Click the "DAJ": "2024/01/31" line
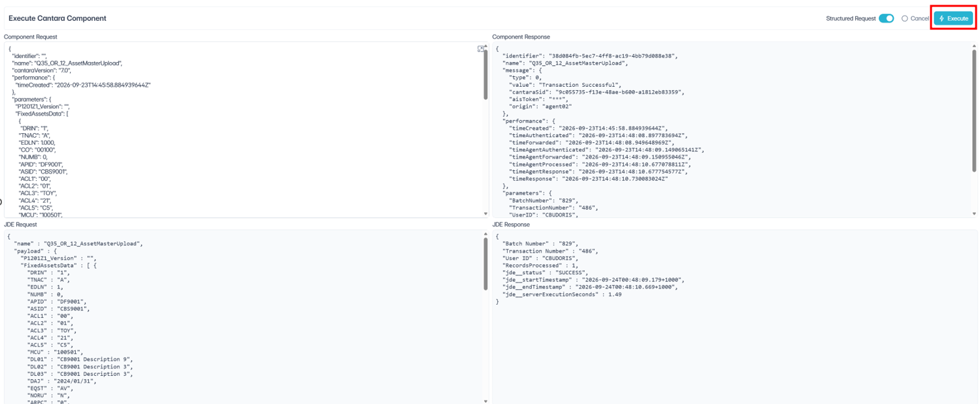 [x=62, y=381]
